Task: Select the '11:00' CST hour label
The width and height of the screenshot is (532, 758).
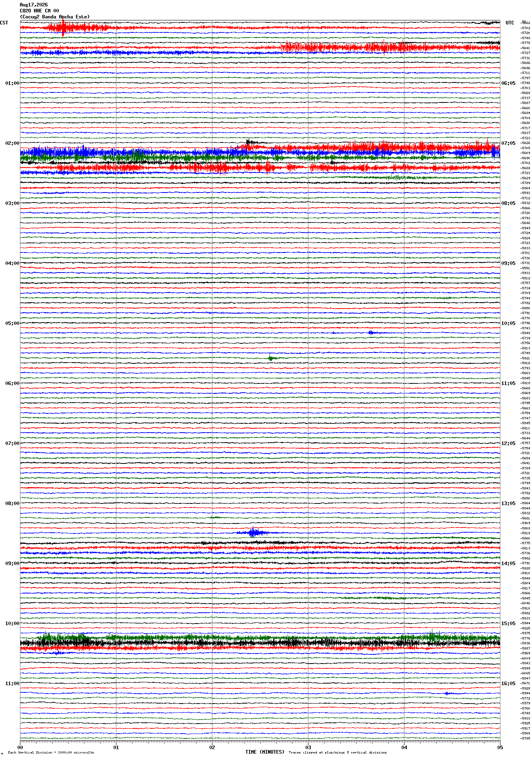Action: click(12, 684)
